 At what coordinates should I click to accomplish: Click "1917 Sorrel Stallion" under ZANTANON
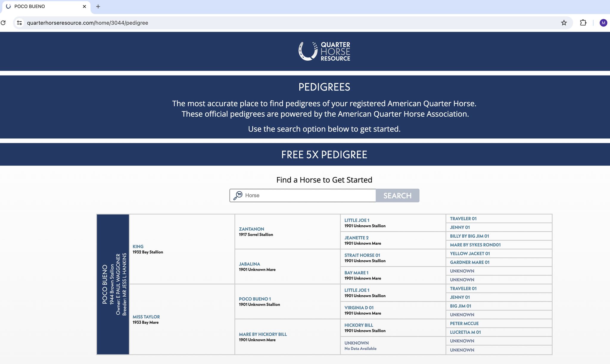click(256, 235)
